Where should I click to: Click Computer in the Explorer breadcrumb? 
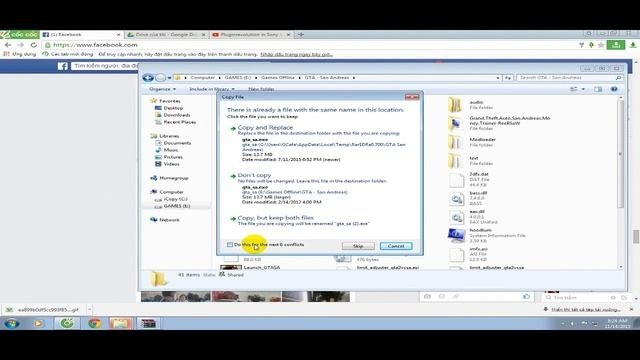point(202,78)
